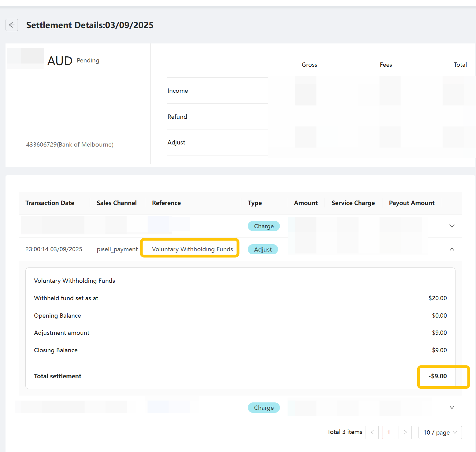Image resolution: width=476 pixels, height=452 pixels.
Task: Click the Sales Channel column header
Action: (x=117, y=203)
